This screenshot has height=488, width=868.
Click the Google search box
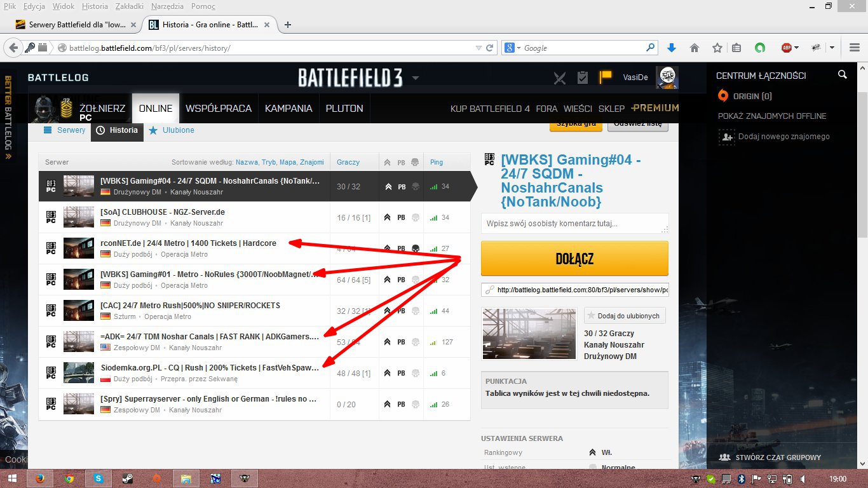point(580,48)
